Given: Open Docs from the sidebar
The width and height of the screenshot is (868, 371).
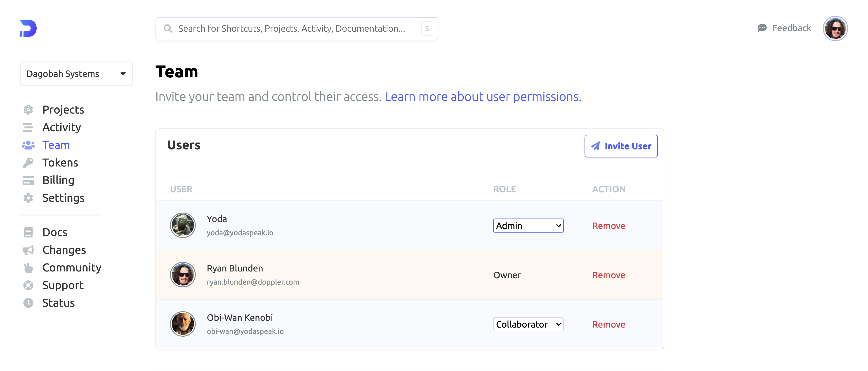Looking at the screenshot, I should (54, 232).
